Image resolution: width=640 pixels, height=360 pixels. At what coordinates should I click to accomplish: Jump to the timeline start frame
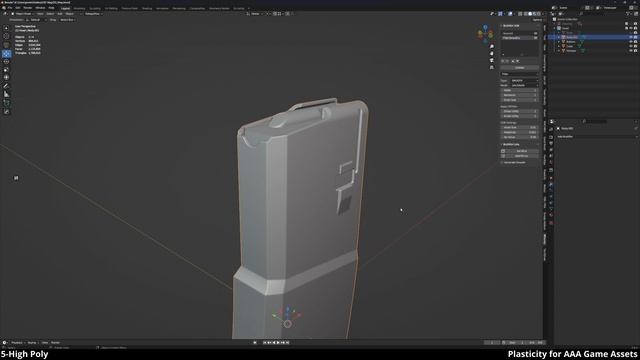pyautogui.click(x=265, y=343)
